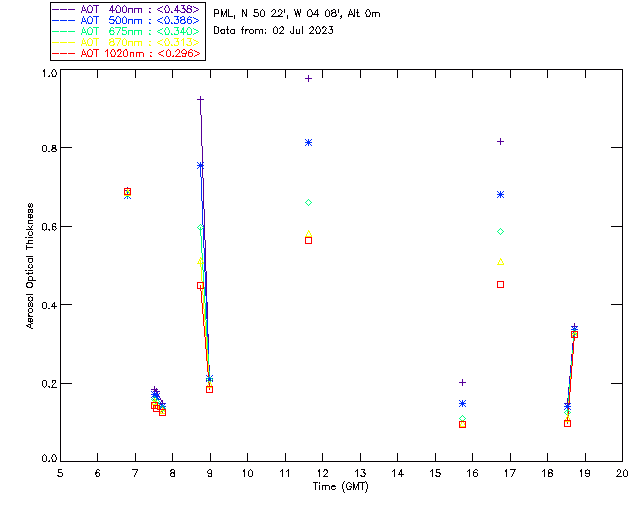Click the y-axis tick label 0.8
Viewport: 640px width, 512px height.
(49, 148)
